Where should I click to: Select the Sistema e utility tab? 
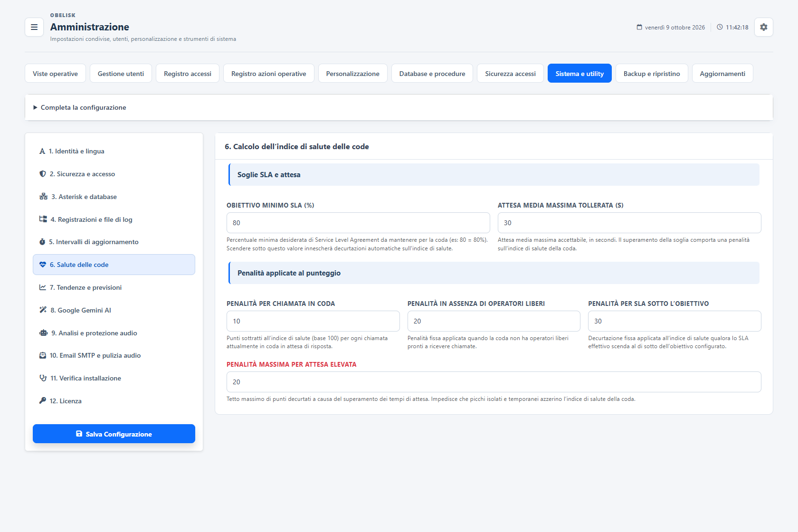pyautogui.click(x=579, y=74)
